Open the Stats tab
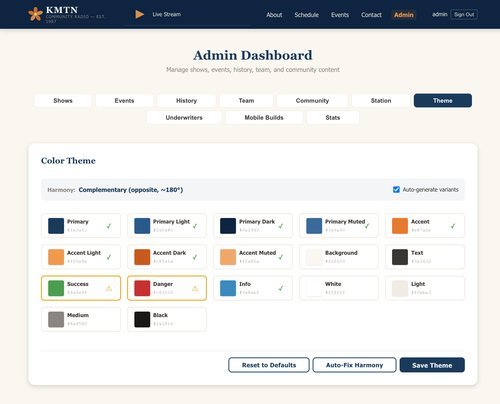This screenshot has width=500, height=404. pyautogui.click(x=333, y=117)
